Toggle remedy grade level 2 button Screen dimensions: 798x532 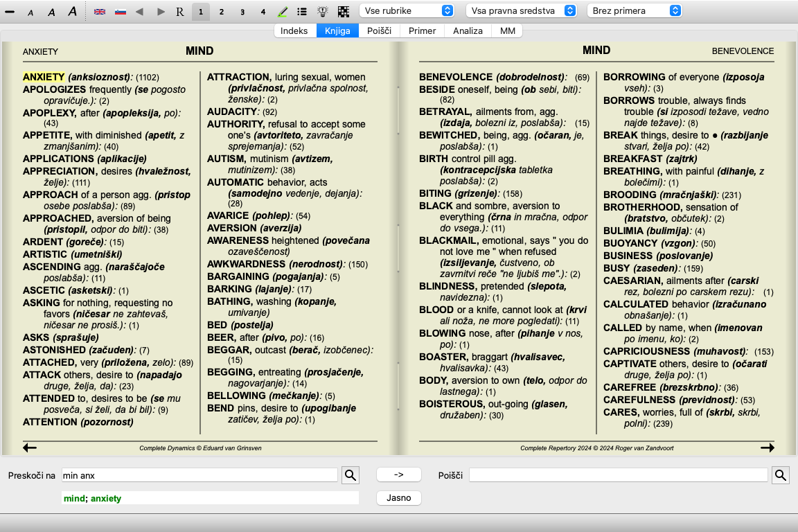tap(221, 12)
